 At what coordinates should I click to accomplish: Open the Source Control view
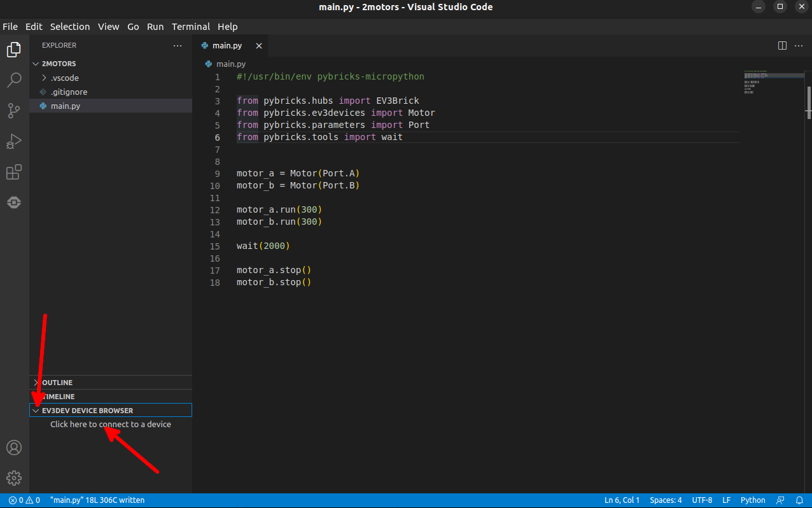[14, 111]
